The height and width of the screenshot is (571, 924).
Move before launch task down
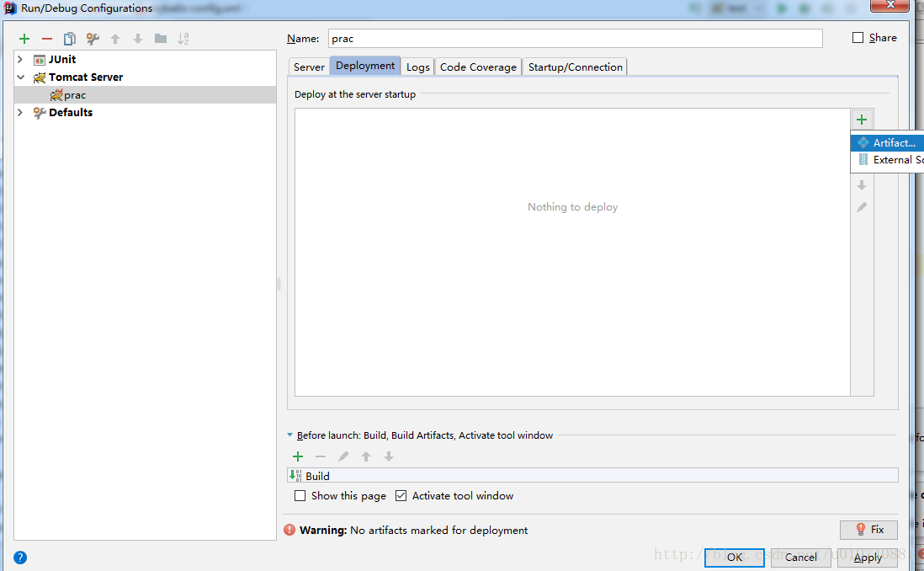(x=388, y=456)
